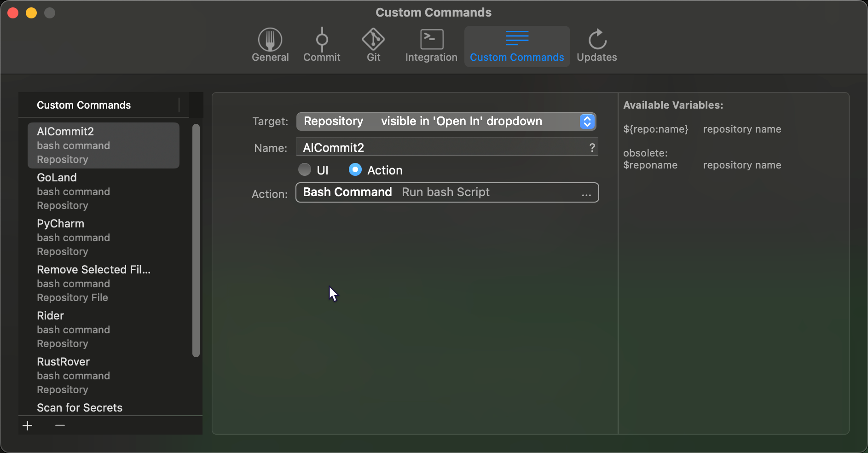
Task: Click the Target dropdown stepper arrows
Action: (587, 122)
